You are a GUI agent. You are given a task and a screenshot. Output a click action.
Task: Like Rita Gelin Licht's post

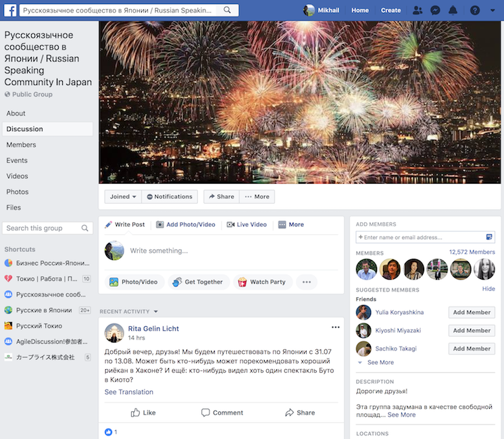[x=143, y=413]
